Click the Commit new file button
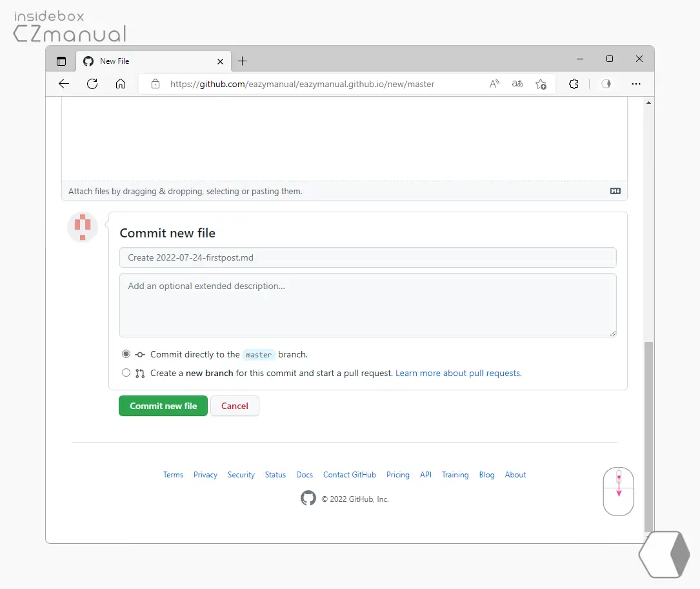 (163, 406)
